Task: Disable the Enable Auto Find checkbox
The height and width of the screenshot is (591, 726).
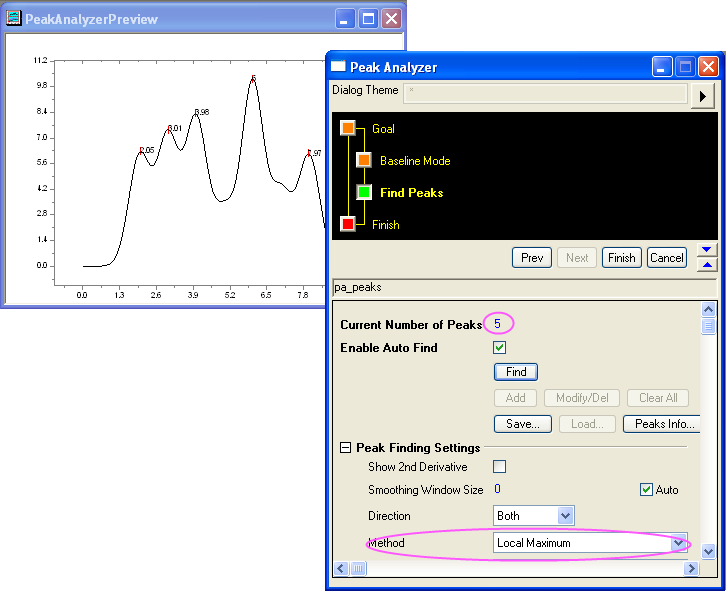Action: point(500,348)
